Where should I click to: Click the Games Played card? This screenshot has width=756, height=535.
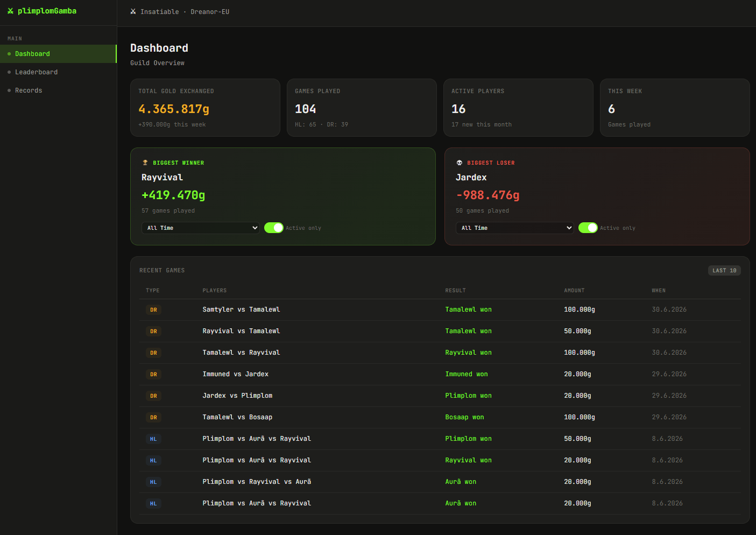tap(362, 108)
